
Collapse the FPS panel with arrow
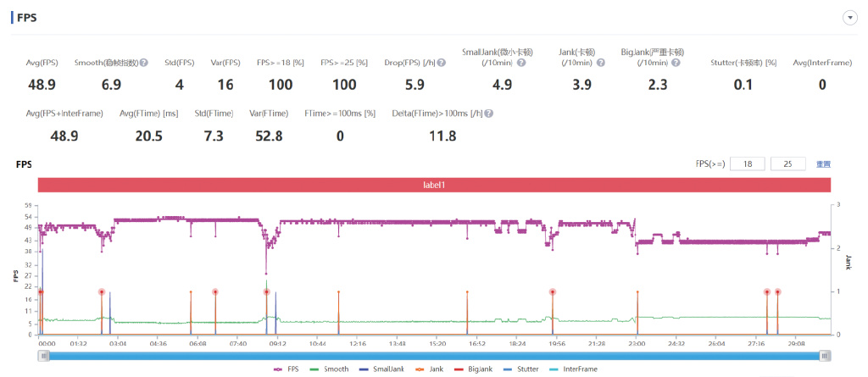tap(849, 19)
